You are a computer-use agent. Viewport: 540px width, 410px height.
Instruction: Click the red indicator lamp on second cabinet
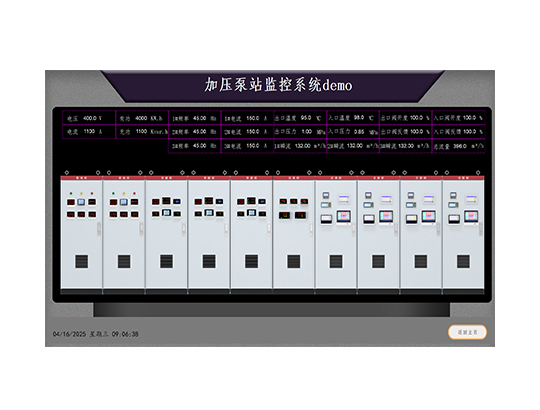point(134,193)
